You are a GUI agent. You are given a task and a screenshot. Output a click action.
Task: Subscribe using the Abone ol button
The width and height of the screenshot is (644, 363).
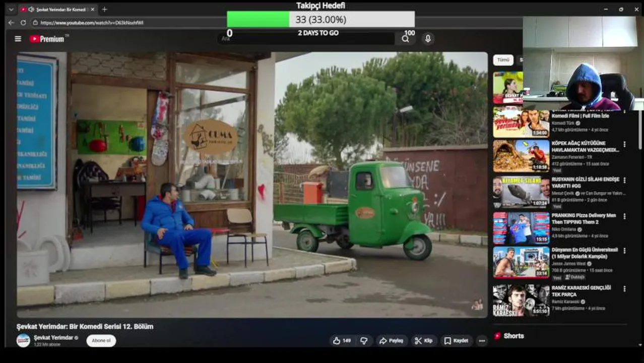[101, 341]
